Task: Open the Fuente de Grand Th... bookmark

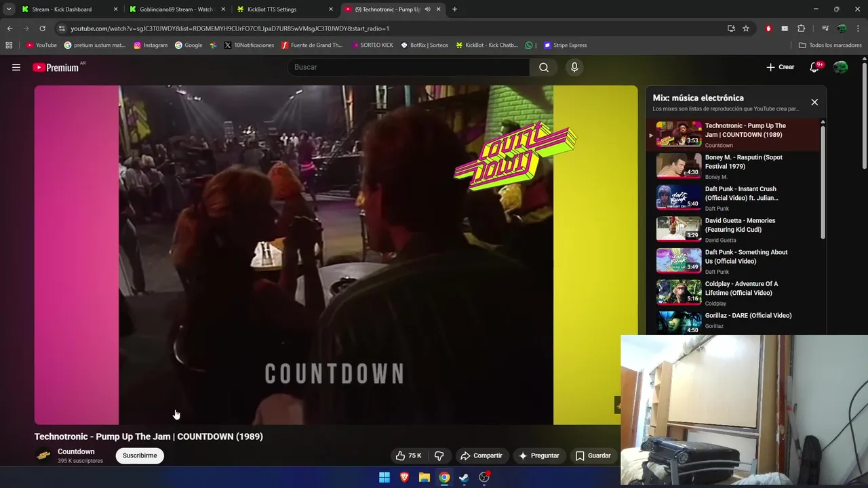Action: pyautogui.click(x=312, y=45)
